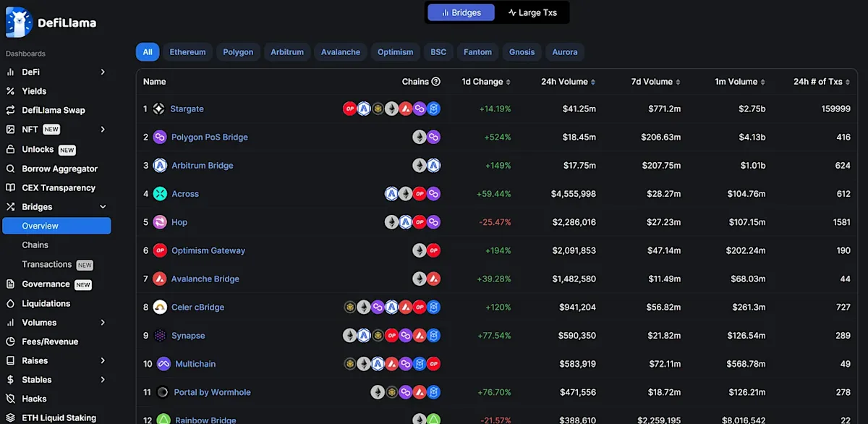868x424 pixels.
Task: Expand the Raises sidebar section
Action: point(103,360)
